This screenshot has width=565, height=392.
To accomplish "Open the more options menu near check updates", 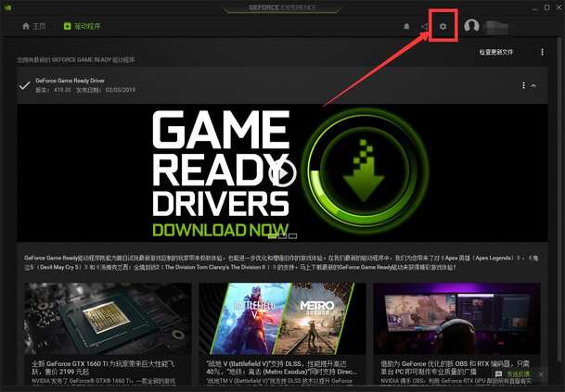I will tap(541, 52).
